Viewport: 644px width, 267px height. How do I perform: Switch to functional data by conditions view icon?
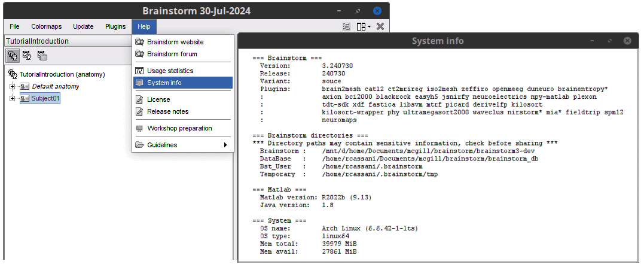42,56
